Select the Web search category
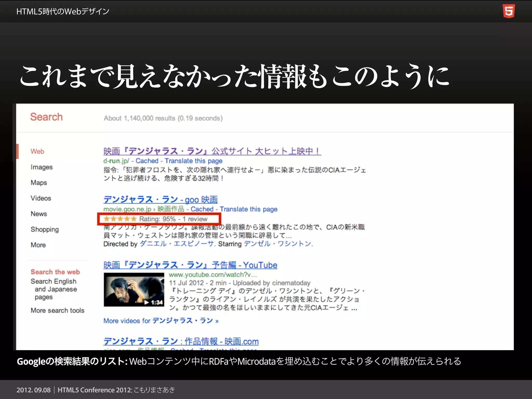 tap(37, 151)
